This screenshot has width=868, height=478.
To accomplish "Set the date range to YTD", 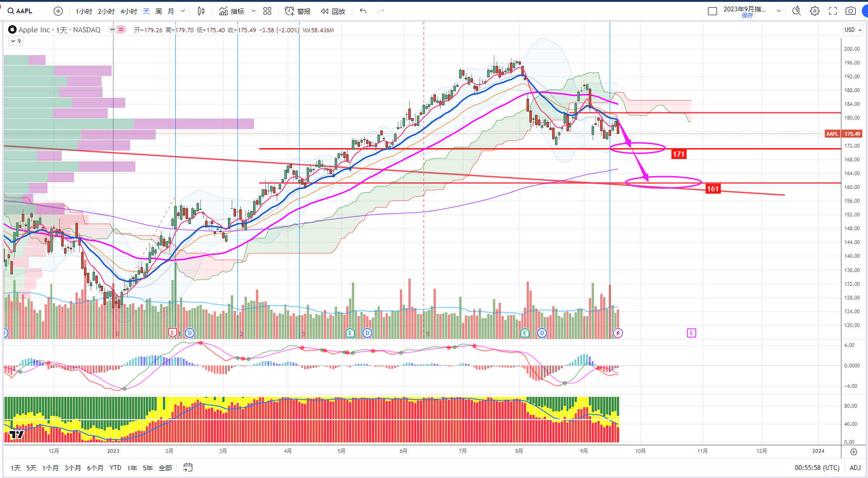I will pyautogui.click(x=115, y=468).
